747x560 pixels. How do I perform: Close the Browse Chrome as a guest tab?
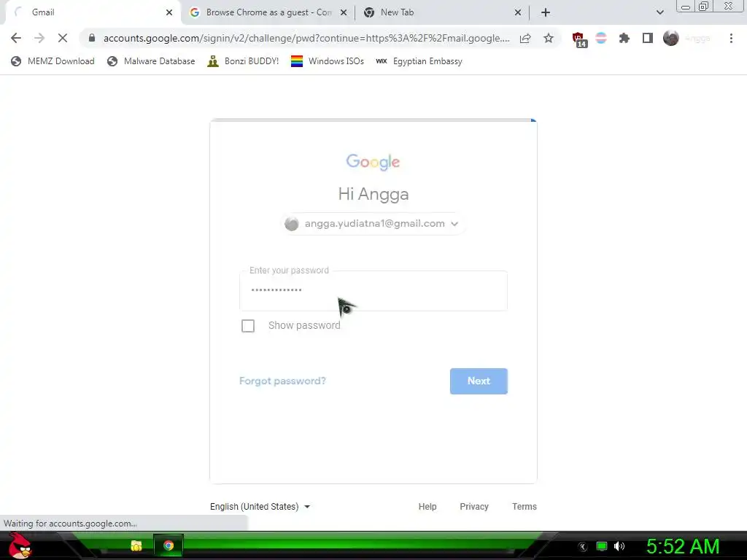[343, 12]
